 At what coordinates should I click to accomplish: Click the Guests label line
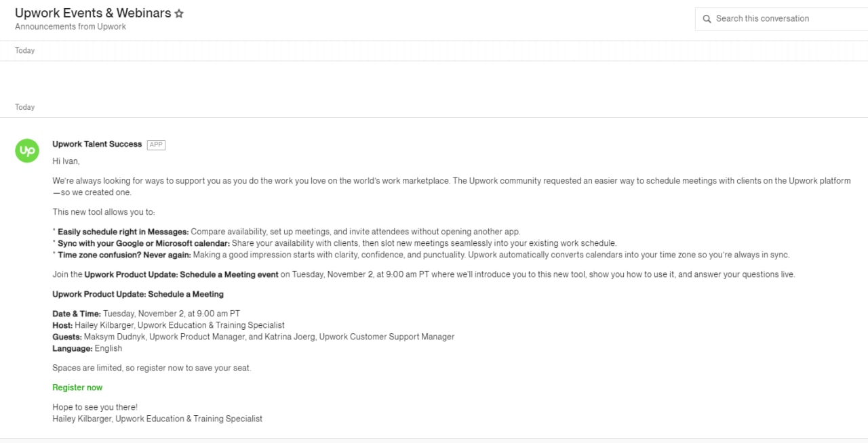[253, 337]
